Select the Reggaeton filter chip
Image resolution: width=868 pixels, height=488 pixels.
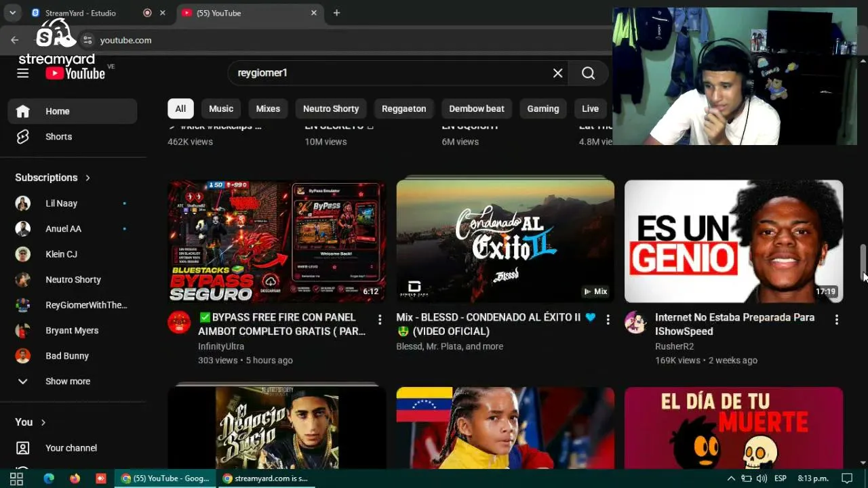point(404,108)
